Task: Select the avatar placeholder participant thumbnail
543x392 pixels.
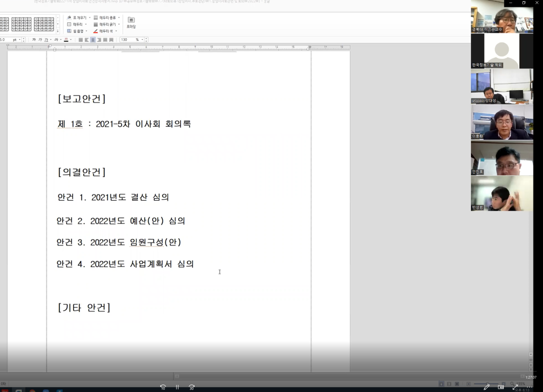Action: (x=502, y=51)
